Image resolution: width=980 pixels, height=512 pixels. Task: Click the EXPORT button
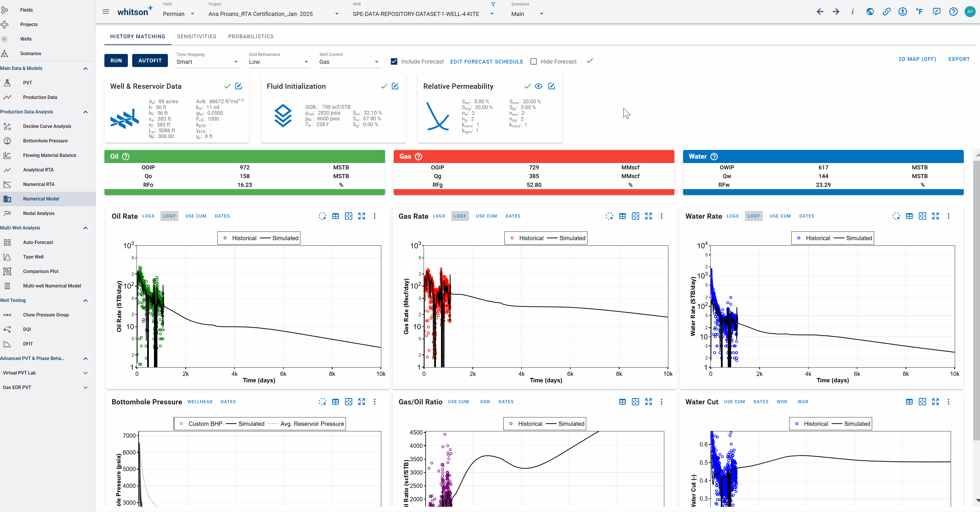959,59
